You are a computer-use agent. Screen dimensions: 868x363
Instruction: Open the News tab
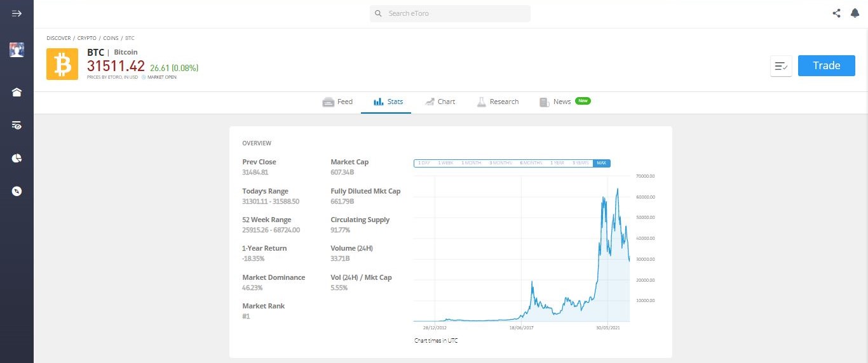(x=555, y=102)
